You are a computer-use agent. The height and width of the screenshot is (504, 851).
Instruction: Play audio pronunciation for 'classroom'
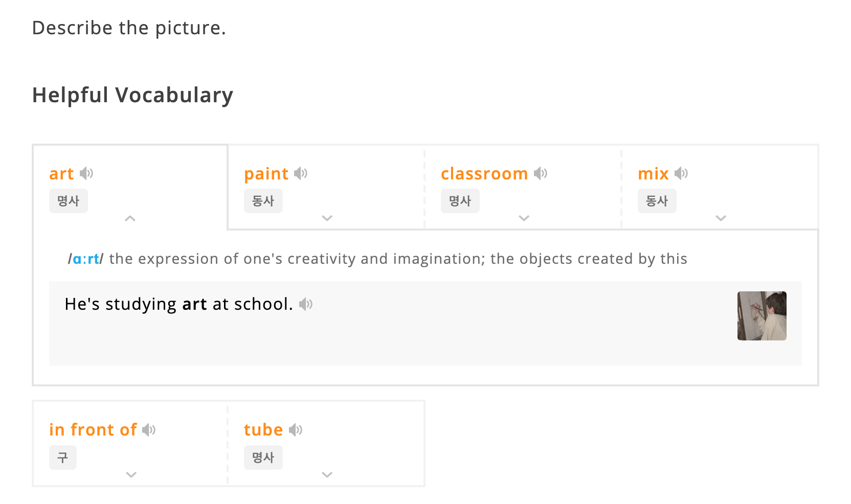(541, 173)
